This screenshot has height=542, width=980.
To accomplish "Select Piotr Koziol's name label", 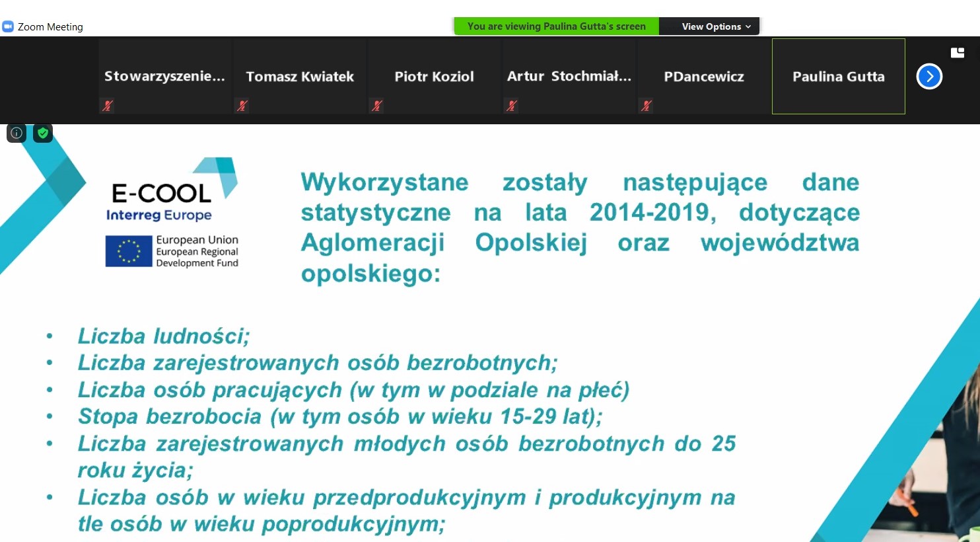I will click(434, 77).
